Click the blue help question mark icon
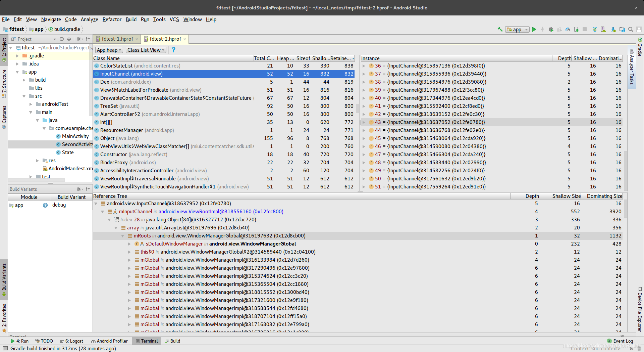 173,50
